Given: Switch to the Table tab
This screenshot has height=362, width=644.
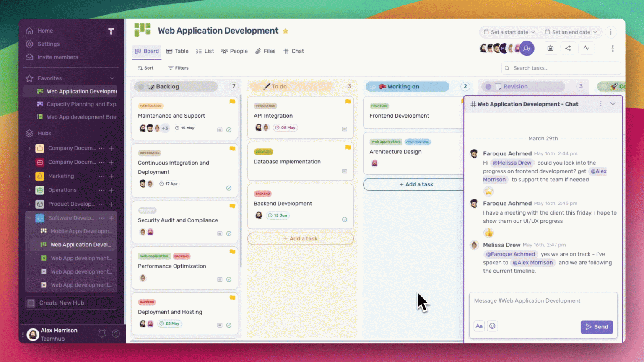Looking at the screenshot, I should pos(177,51).
